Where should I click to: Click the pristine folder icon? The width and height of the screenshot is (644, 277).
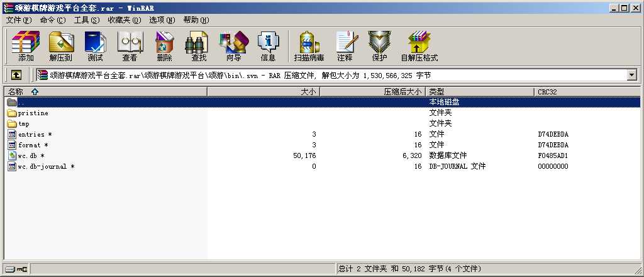(x=12, y=113)
